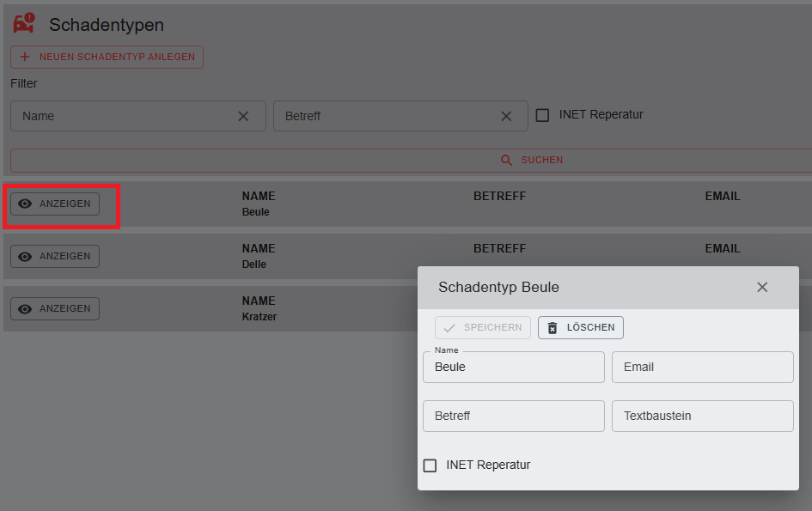Image resolution: width=812 pixels, height=511 pixels.
Task: Toggle INET Reperatur checkbox in dialog
Action: (430, 465)
